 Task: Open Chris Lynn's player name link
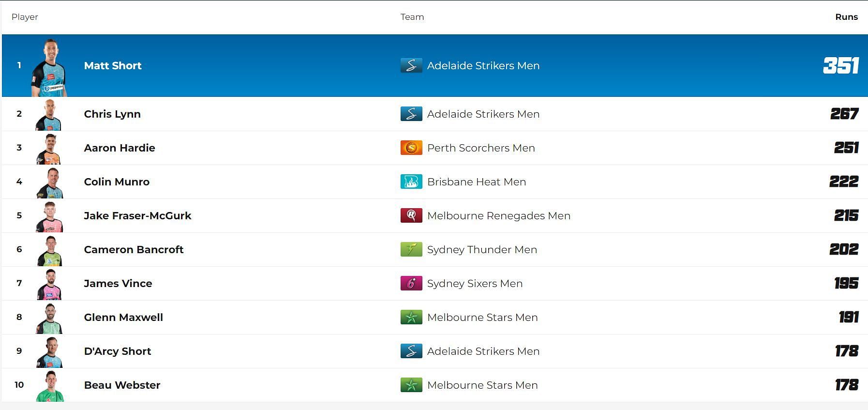(x=112, y=114)
